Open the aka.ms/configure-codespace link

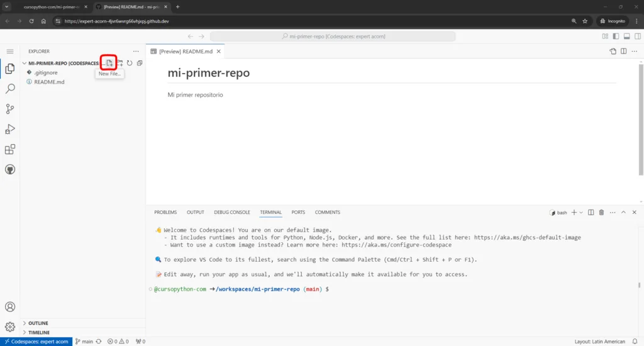(x=396, y=245)
